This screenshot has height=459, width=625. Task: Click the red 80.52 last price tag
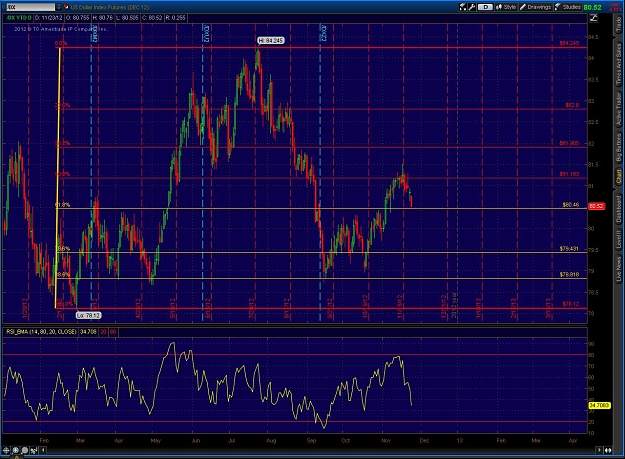(596, 206)
